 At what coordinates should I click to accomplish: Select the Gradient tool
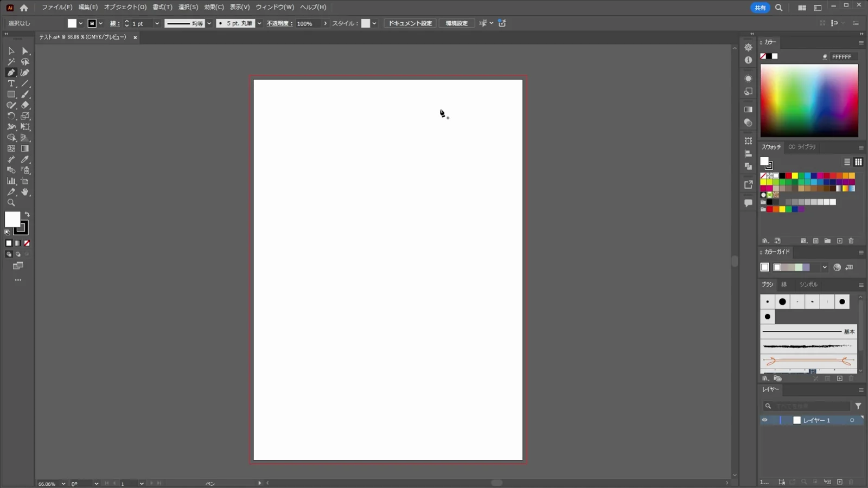pyautogui.click(x=25, y=149)
